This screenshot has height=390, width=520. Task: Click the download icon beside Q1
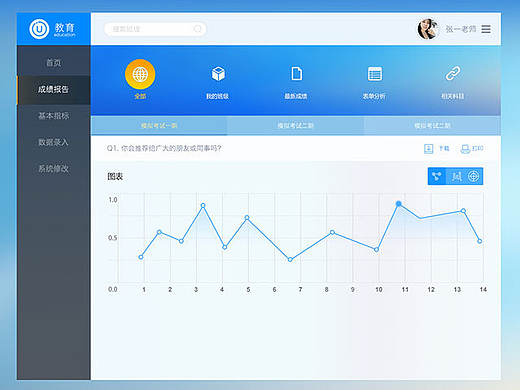tap(428, 149)
